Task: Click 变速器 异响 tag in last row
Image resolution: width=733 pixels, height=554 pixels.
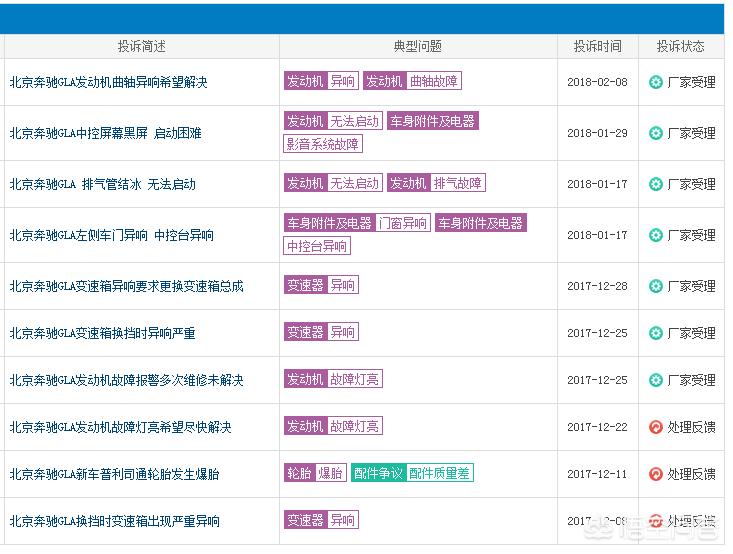Action: pos(321,520)
